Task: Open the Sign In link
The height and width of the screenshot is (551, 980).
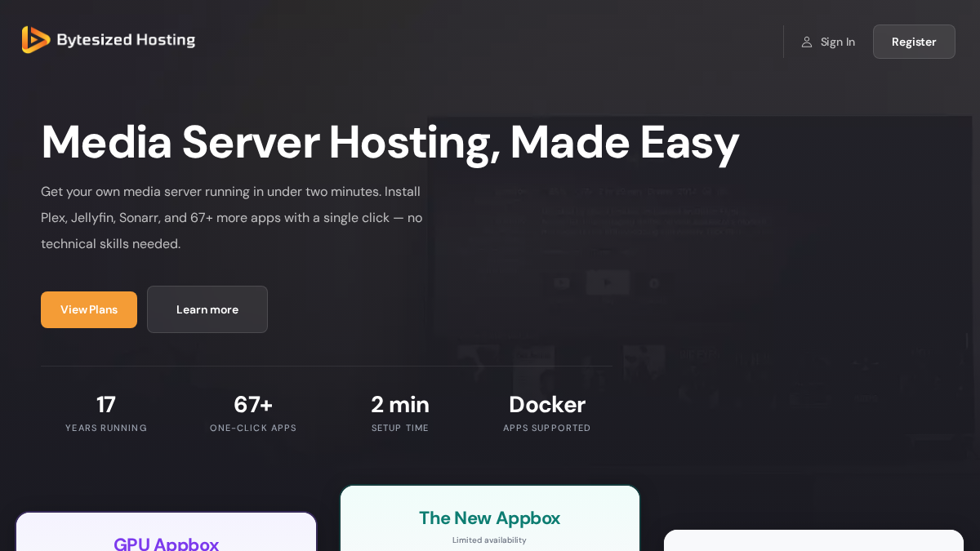Action: [x=828, y=42]
